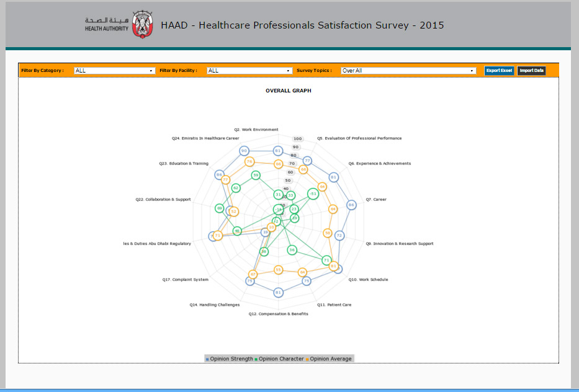Select orange 58 marker on Innovation axis
The image size is (579, 392).
point(327,233)
